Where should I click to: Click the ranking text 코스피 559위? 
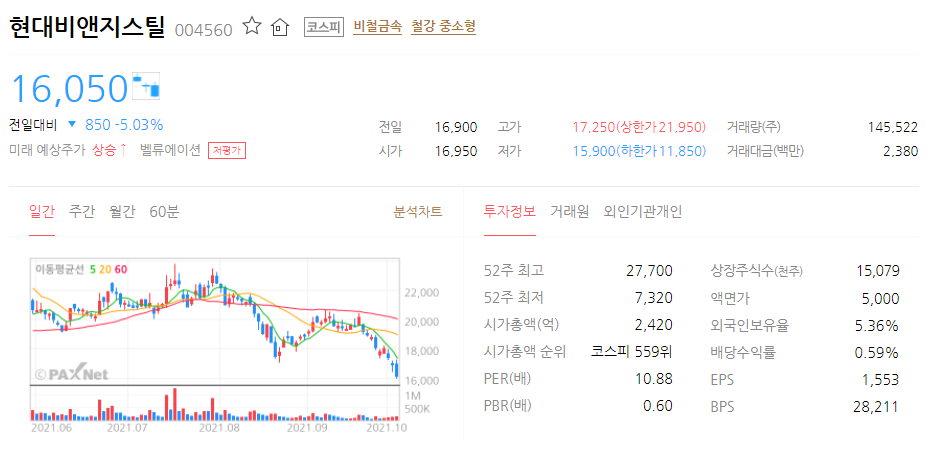click(632, 352)
